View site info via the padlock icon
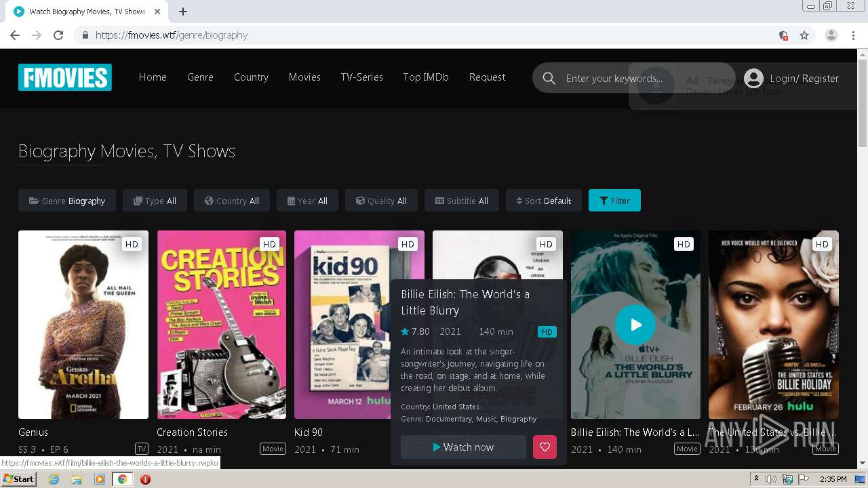This screenshot has height=488, width=868. click(85, 35)
